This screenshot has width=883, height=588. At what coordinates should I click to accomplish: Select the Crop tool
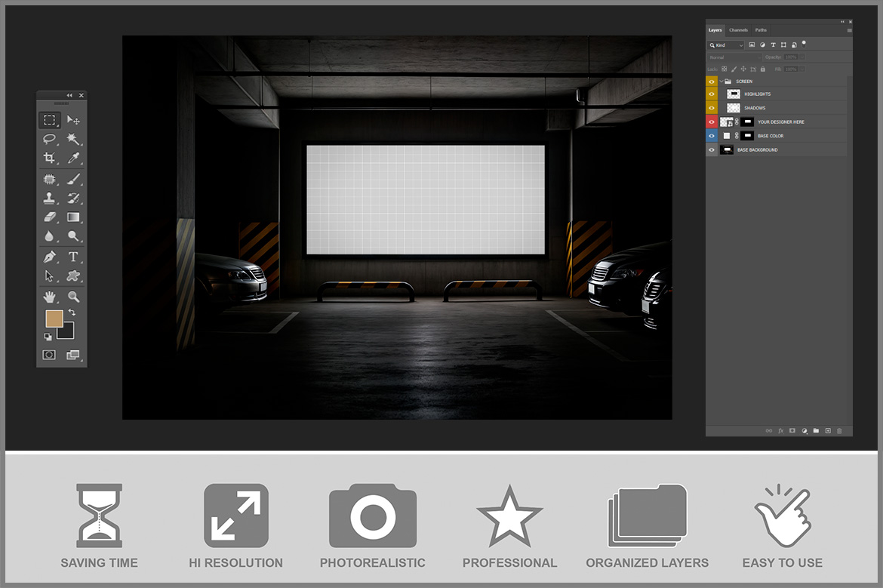tap(49, 159)
